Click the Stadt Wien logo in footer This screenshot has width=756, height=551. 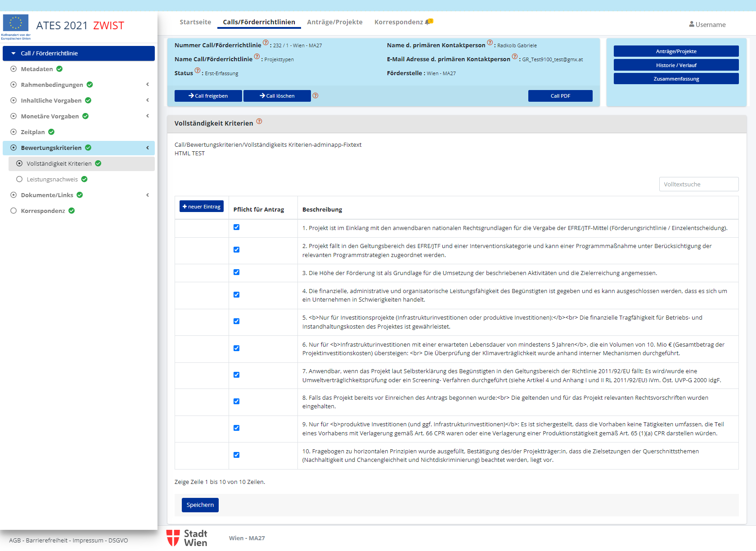click(187, 538)
